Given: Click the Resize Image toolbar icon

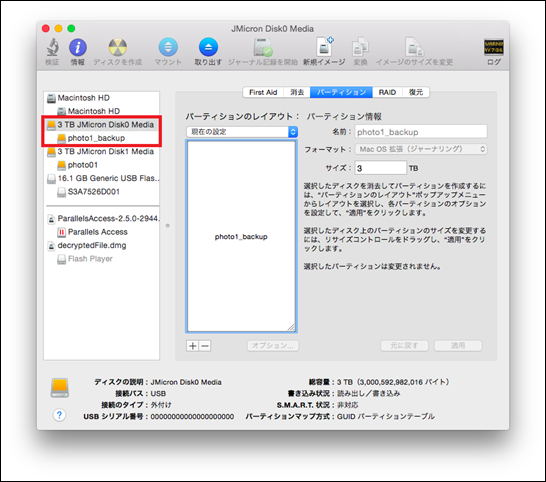Looking at the screenshot, I should [x=414, y=47].
